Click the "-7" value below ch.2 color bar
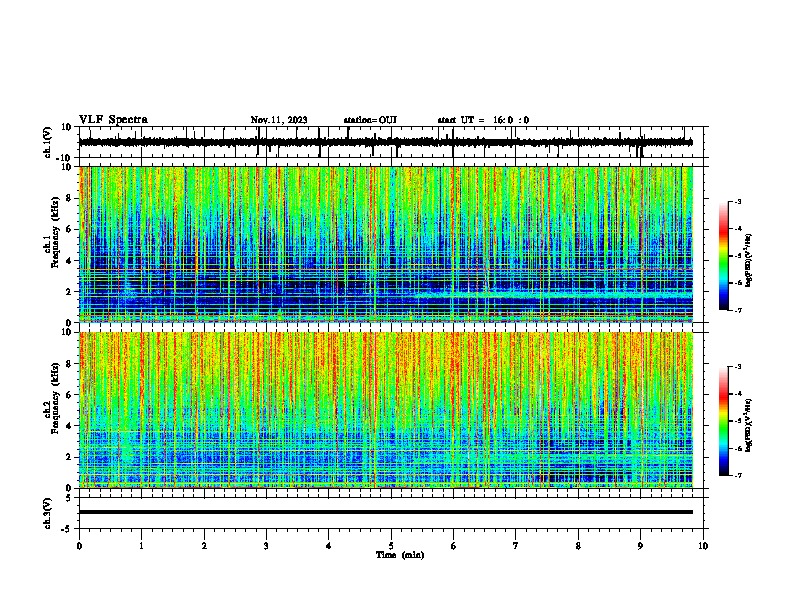 pos(737,475)
